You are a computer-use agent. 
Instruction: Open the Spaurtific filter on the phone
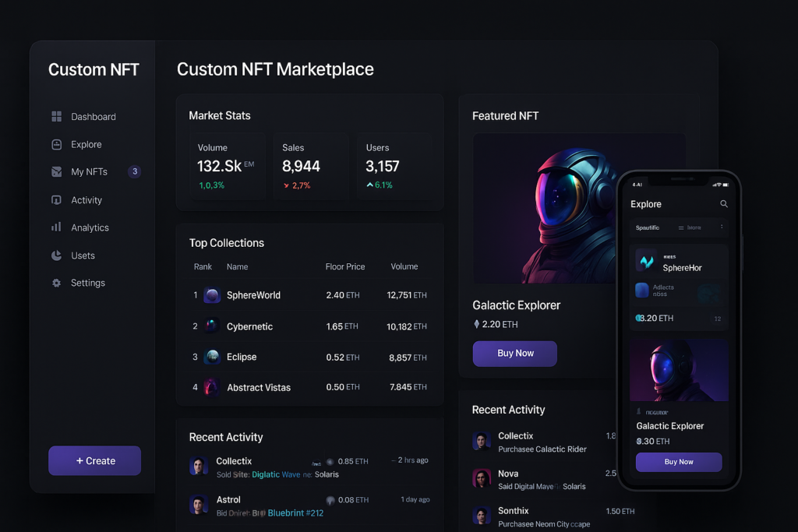tap(648, 227)
